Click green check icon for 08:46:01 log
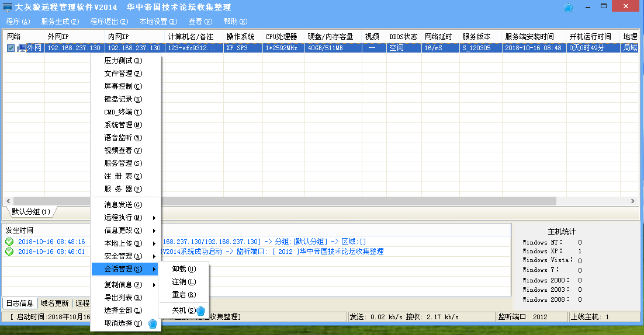This screenshot has height=335, width=644. coord(9,252)
